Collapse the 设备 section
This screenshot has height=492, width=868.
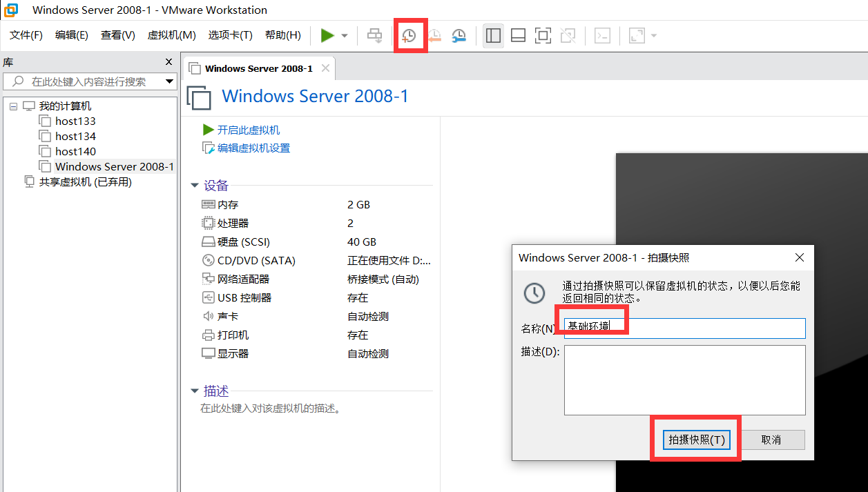coord(195,186)
